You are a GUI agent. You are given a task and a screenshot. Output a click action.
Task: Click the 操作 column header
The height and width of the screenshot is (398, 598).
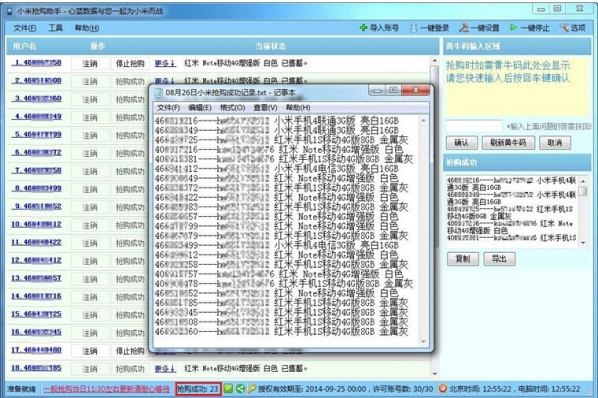(97, 46)
